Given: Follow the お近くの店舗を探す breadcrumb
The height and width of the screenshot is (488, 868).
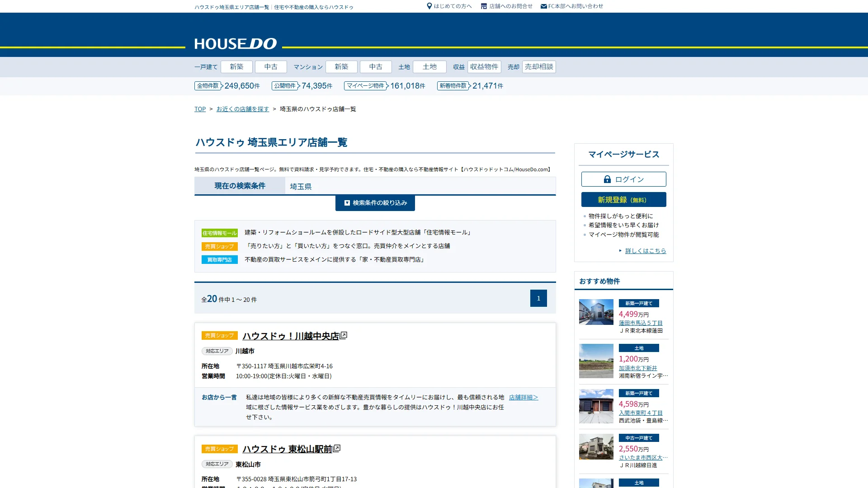Looking at the screenshot, I should point(243,109).
